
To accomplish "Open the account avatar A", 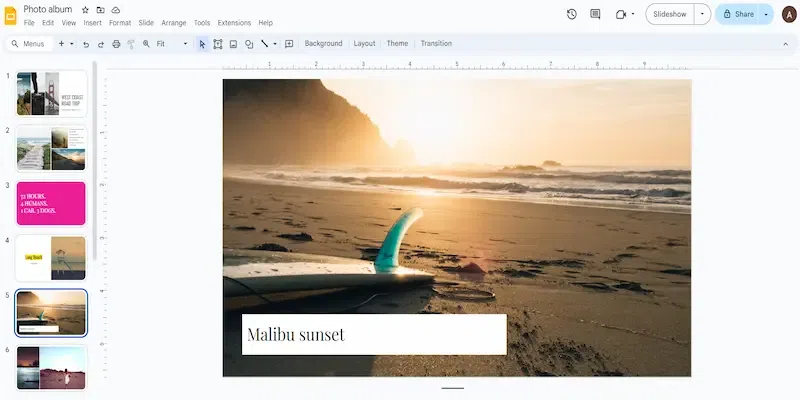I will tap(789, 14).
